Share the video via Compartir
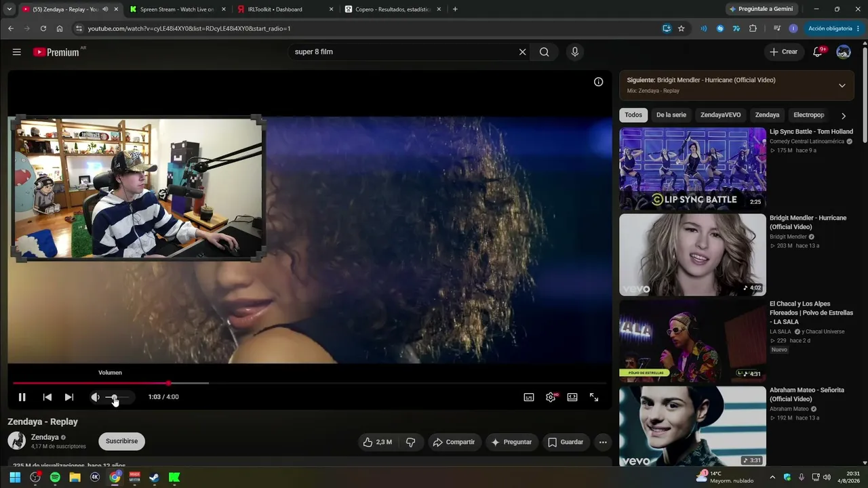Viewport: 868px width, 488px height. (x=454, y=442)
